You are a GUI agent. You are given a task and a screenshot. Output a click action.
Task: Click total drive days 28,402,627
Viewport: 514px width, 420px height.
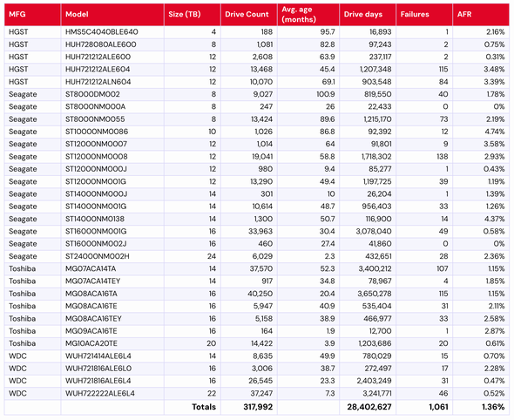[x=368, y=407]
